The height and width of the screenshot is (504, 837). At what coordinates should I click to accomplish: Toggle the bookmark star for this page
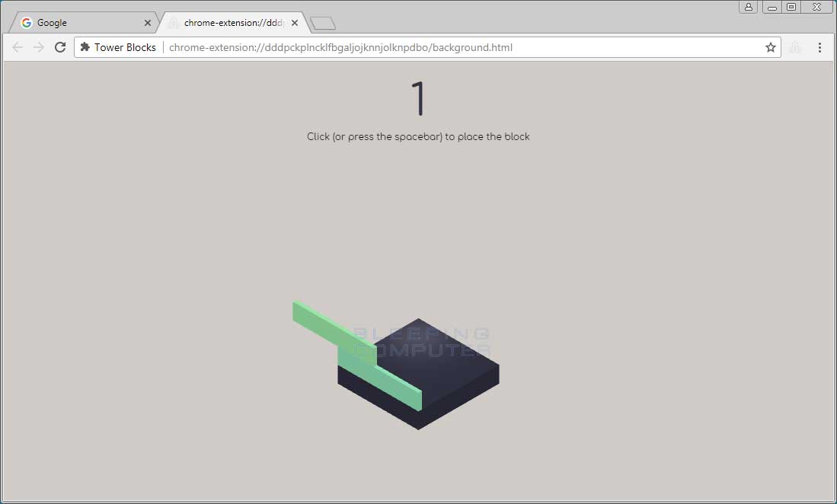pos(770,47)
